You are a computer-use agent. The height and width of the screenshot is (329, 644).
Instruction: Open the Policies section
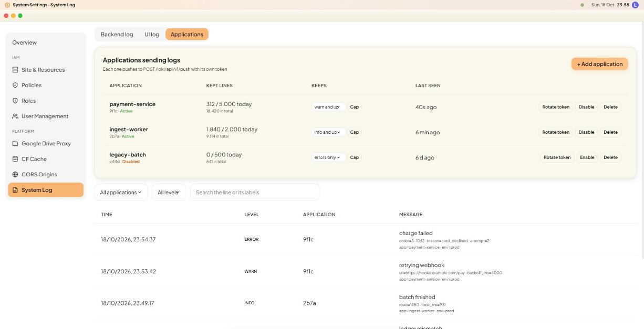[46, 85]
